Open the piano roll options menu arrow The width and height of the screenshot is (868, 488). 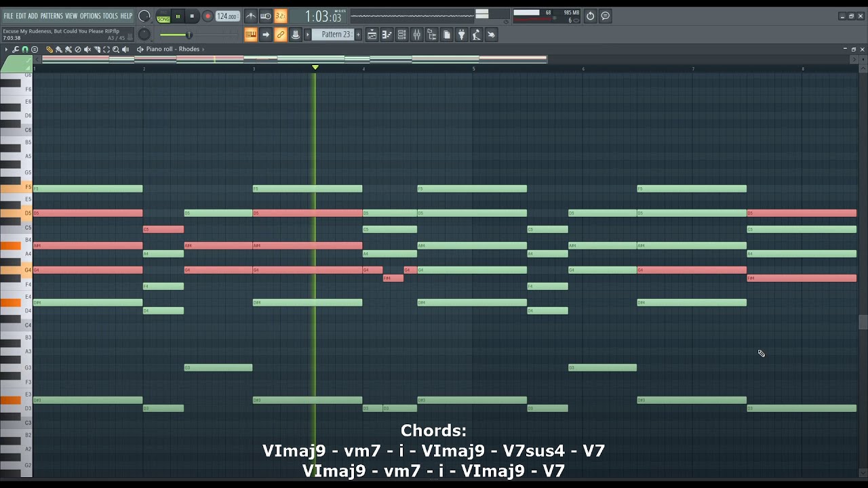[6, 49]
